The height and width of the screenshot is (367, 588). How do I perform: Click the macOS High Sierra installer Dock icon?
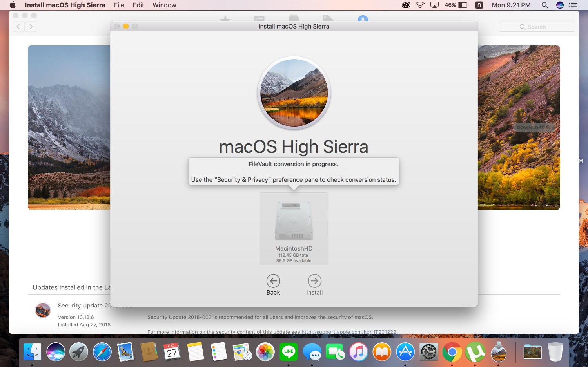click(x=499, y=352)
